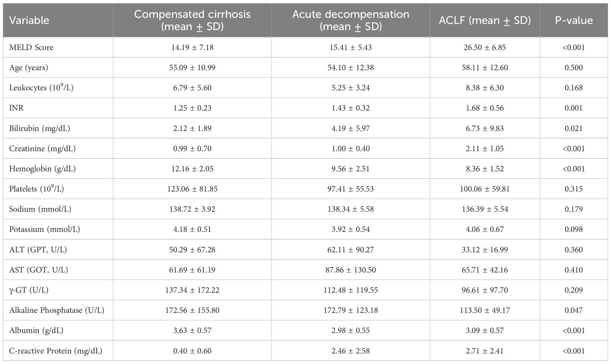Click the P-value column header

(573, 20)
